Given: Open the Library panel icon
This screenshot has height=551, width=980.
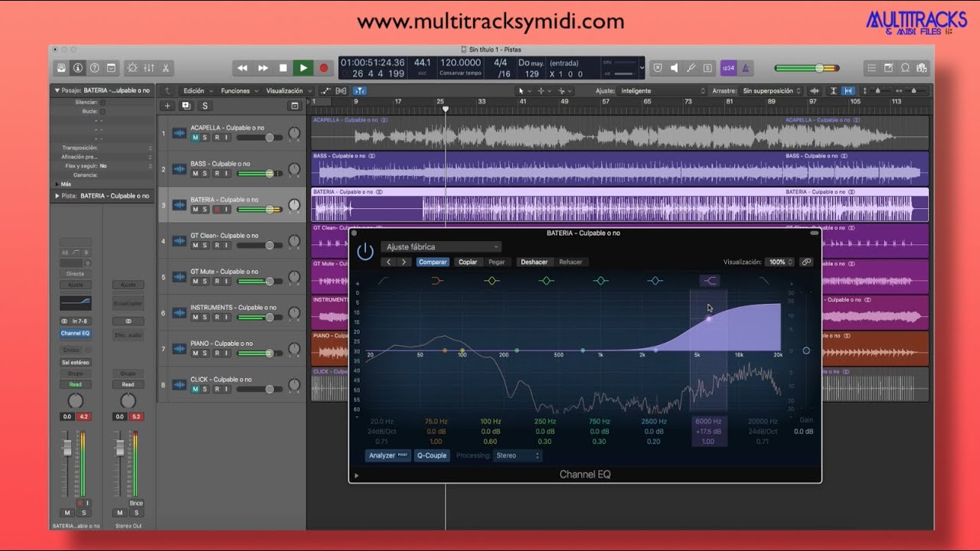Looking at the screenshot, I should point(61,68).
